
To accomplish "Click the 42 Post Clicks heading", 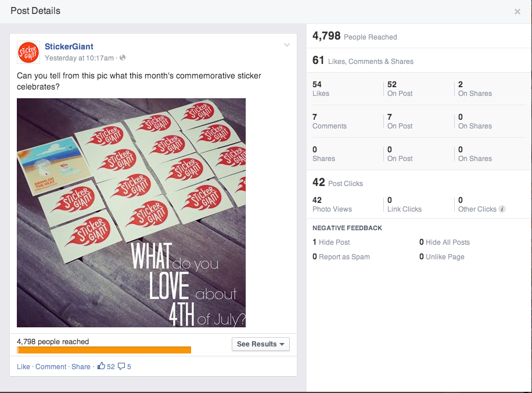I will [x=337, y=183].
